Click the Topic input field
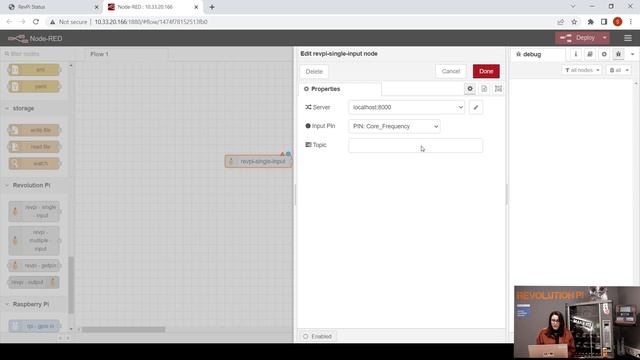The height and width of the screenshot is (360, 640). (x=416, y=146)
